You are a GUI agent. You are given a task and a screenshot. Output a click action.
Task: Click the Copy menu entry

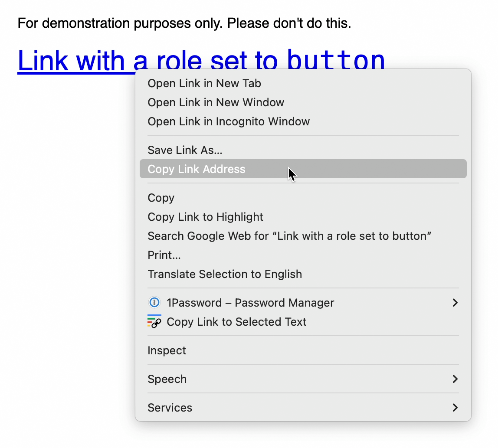click(x=161, y=198)
